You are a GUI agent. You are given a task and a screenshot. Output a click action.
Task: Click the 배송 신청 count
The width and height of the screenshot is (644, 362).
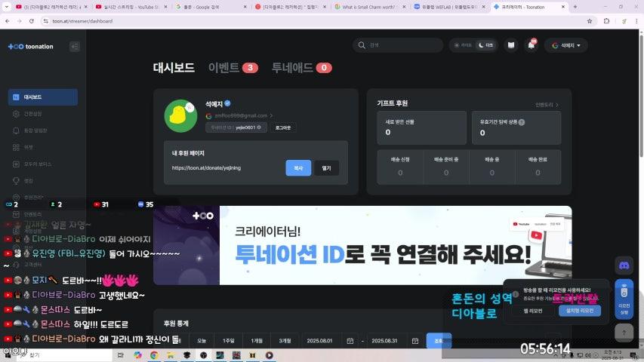pos(400,173)
